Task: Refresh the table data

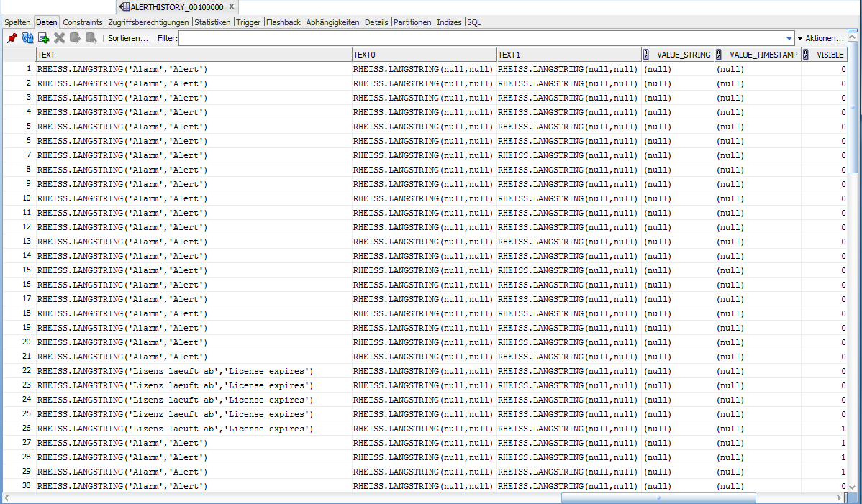Action: 28,38
